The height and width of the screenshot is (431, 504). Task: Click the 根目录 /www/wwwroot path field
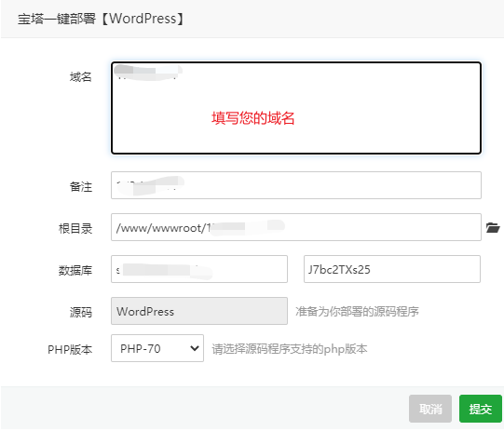coord(296,227)
